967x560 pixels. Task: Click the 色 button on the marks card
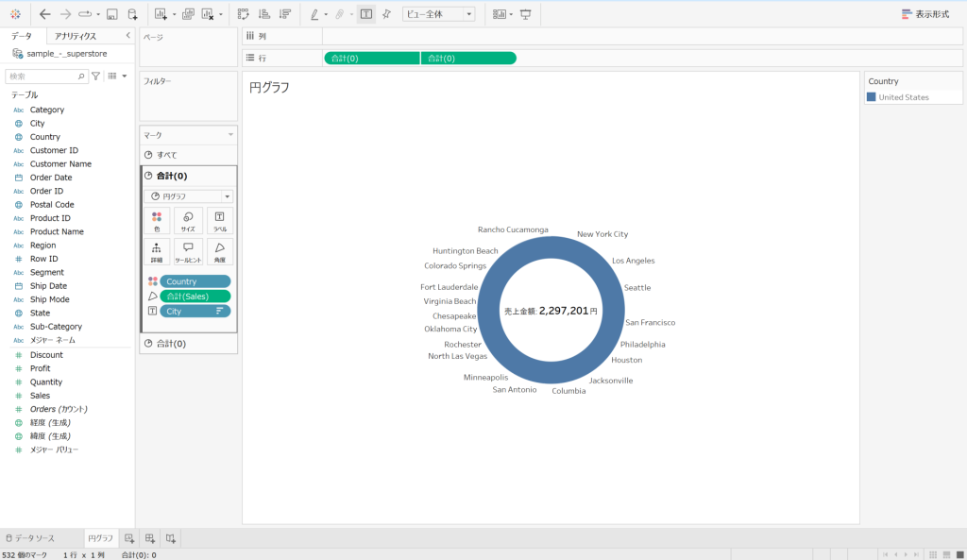[157, 221]
